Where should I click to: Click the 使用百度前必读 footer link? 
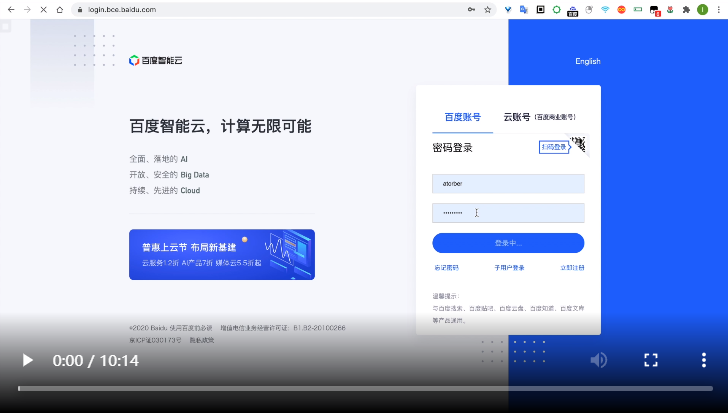click(191, 328)
